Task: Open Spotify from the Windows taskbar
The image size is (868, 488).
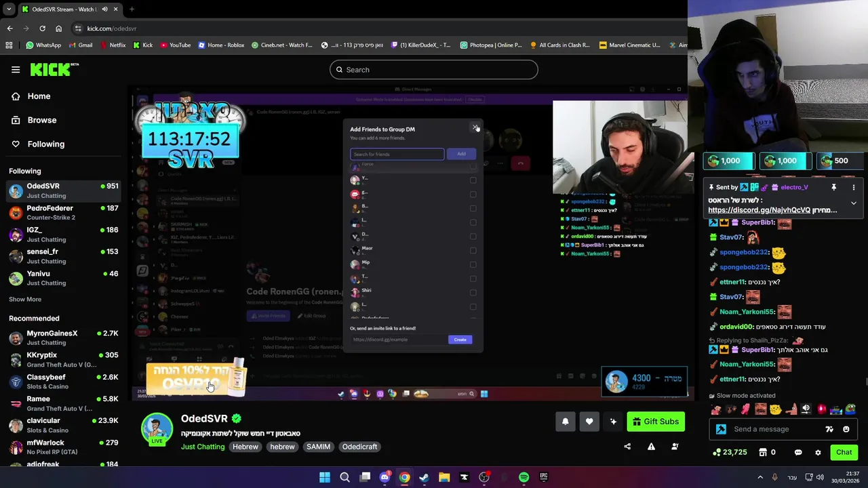Action: tap(524, 477)
